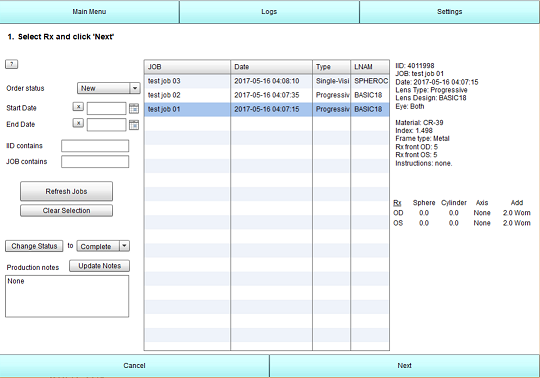
Task: Click the Next button at bottom
Action: [405, 366]
